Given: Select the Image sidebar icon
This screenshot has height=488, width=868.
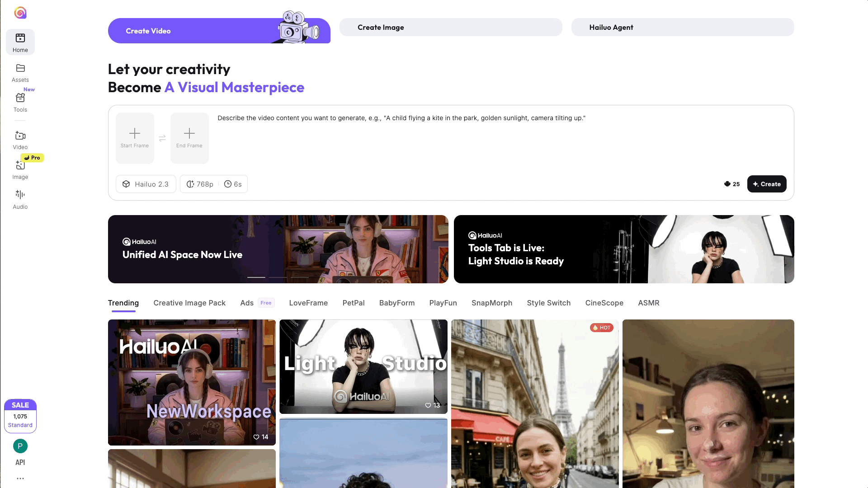Looking at the screenshot, I should (20, 165).
